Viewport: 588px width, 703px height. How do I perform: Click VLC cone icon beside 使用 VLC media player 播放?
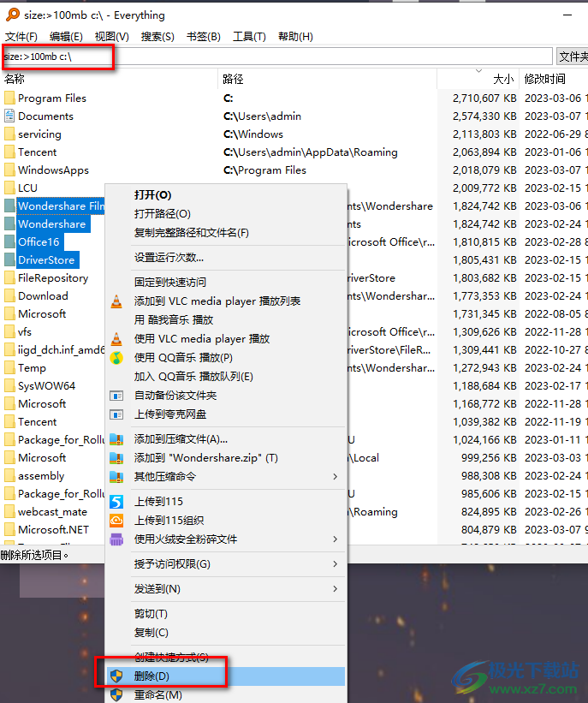point(116,339)
